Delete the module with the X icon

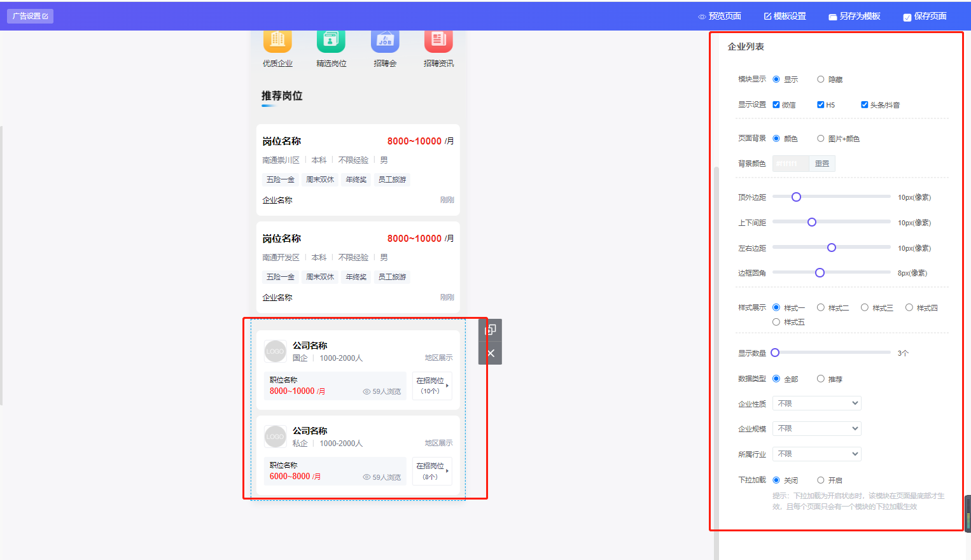490,353
